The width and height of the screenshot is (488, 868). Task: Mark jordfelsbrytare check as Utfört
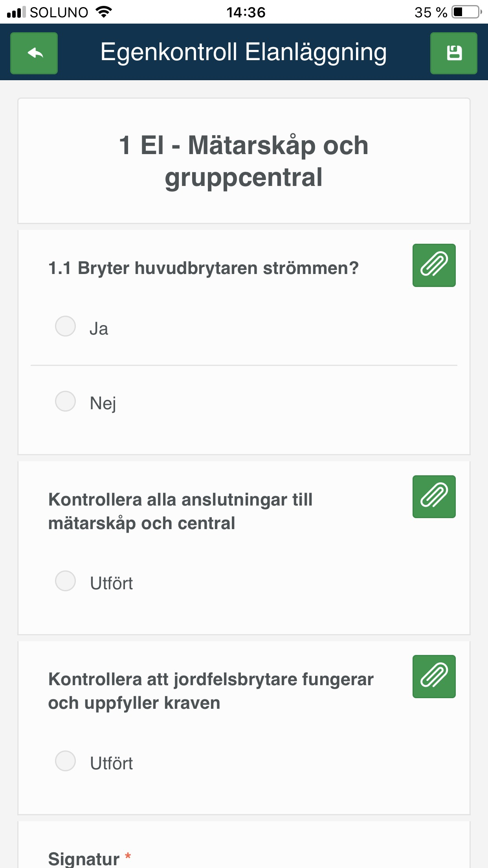66,761
